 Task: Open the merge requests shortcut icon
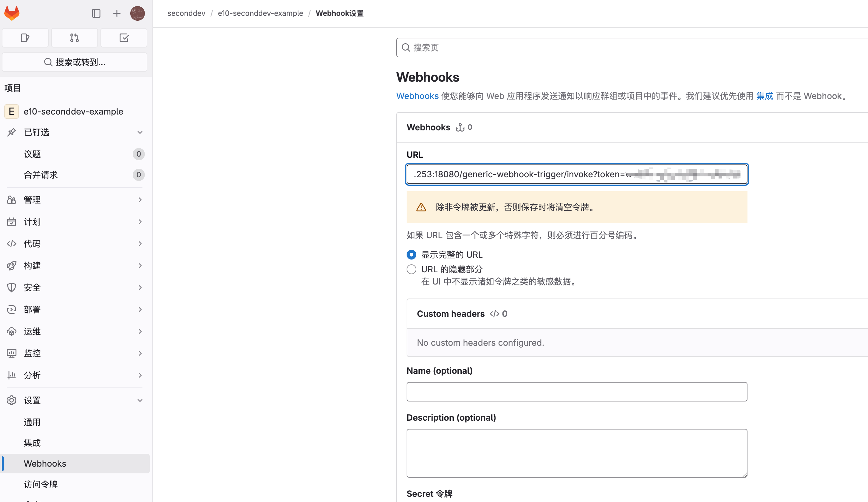coord(74,37)
